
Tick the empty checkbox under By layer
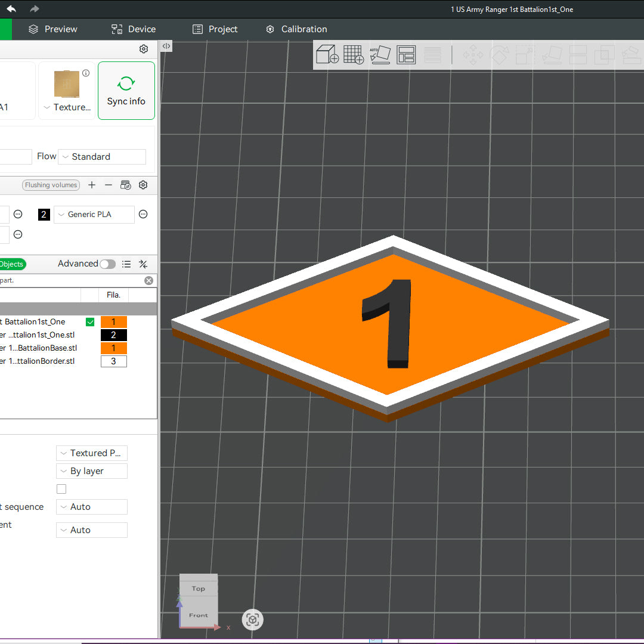click(x=61, y=489)
